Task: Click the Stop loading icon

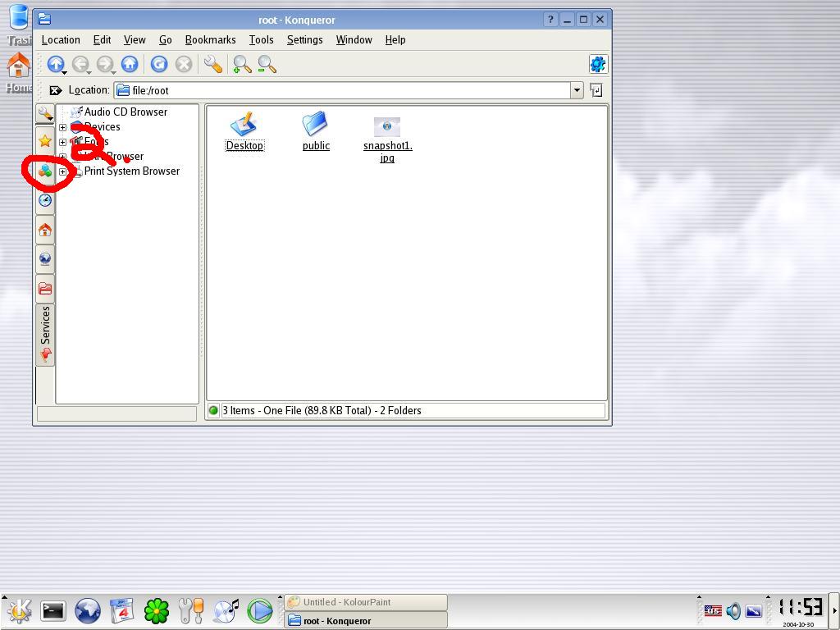Action: tap(184, 64)
